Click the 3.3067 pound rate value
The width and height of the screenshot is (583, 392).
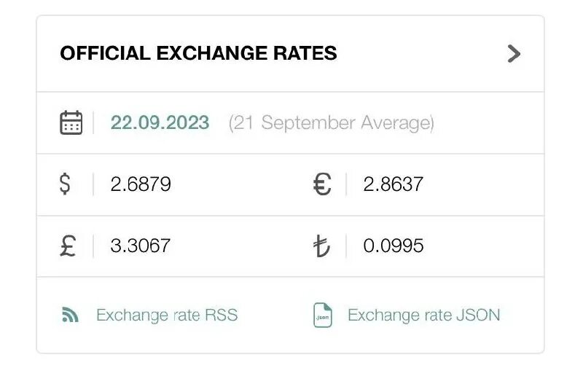click(140, 246)
